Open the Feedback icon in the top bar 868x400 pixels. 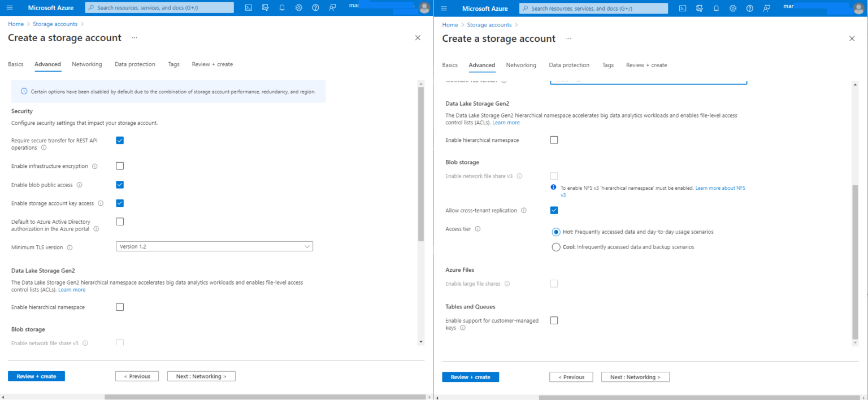coord(332,7)
